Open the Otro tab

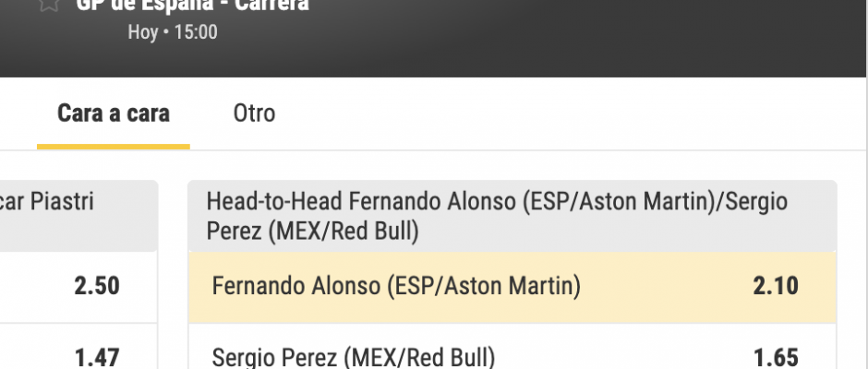(x=254, y=113)
